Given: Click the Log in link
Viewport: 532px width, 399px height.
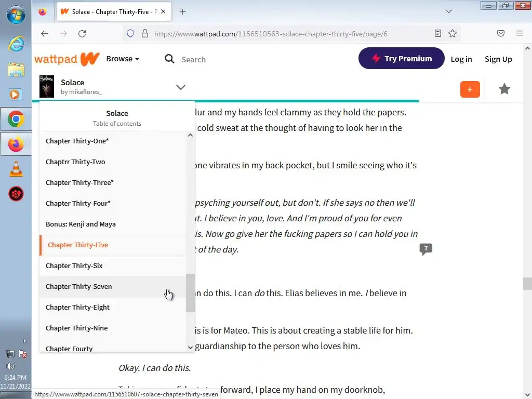Looking at the screenshot, I should 461,59.
